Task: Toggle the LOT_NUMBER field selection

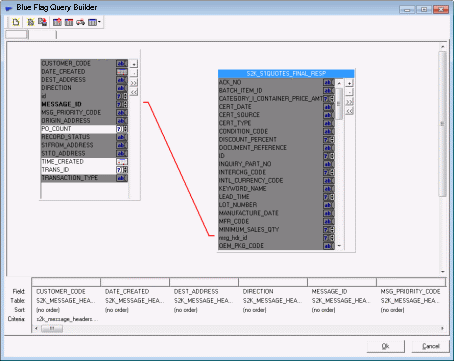Action: point(276,205)
